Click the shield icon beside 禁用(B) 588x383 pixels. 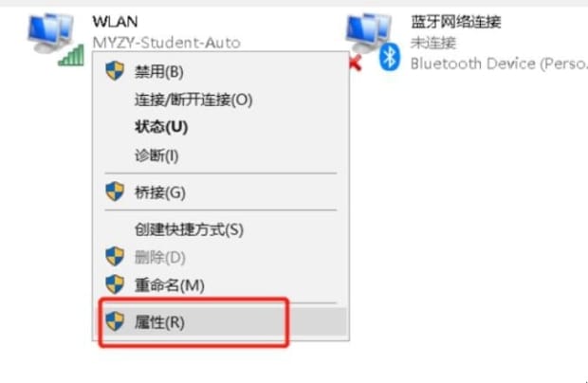pos(115,71)
